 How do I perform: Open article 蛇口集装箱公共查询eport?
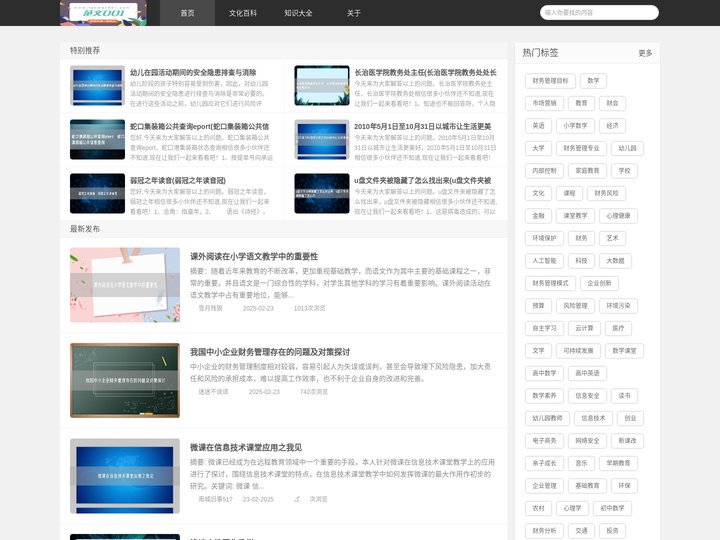[x=199, y=126]
